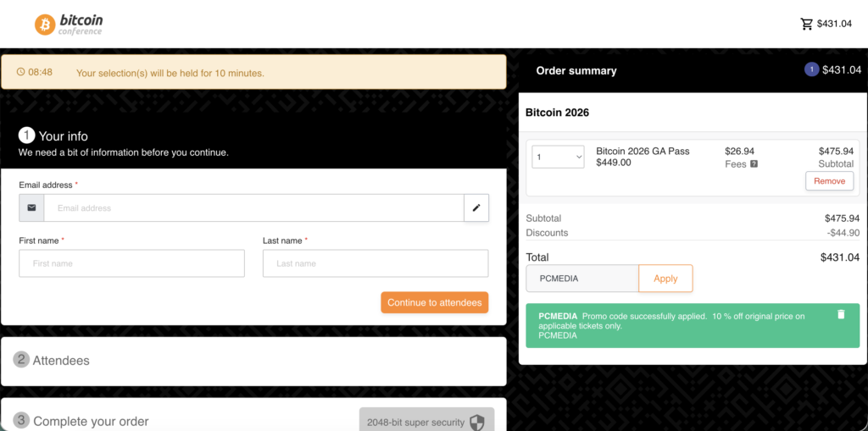The image size is (868, 431).
Task: Click the Bitcoin Conference logo
Action: [68, 24]
